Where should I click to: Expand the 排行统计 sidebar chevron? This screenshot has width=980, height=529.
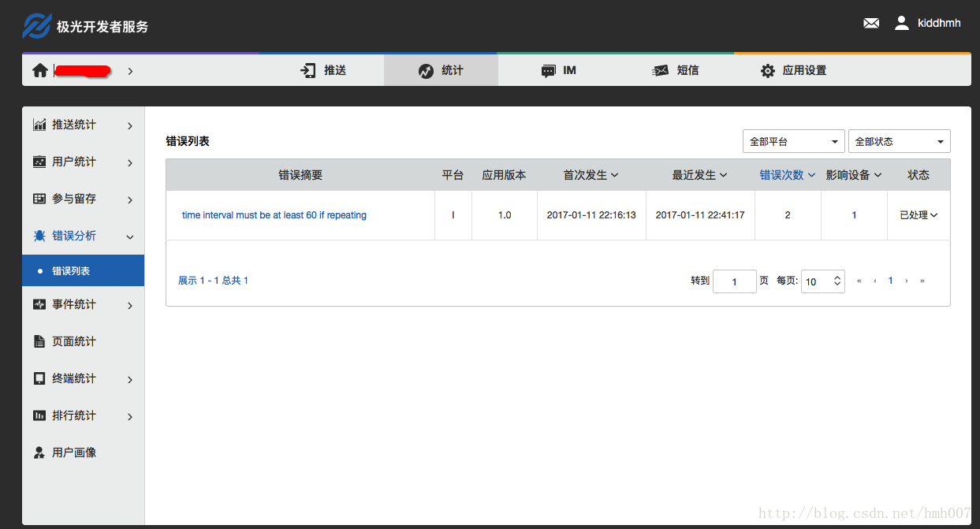130,416
